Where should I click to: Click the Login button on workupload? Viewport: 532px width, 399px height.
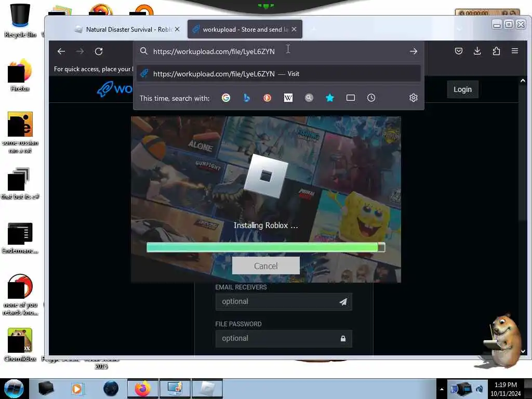coord(462,89)
